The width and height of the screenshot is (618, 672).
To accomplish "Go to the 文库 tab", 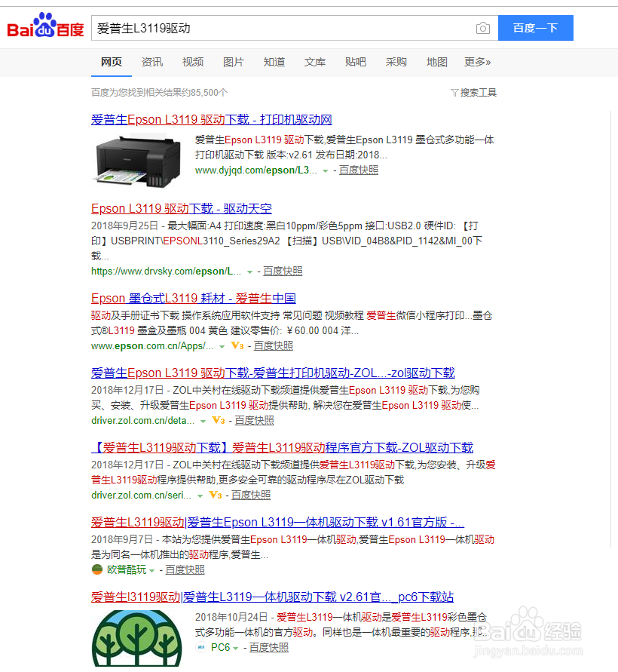I will (315, 62).
